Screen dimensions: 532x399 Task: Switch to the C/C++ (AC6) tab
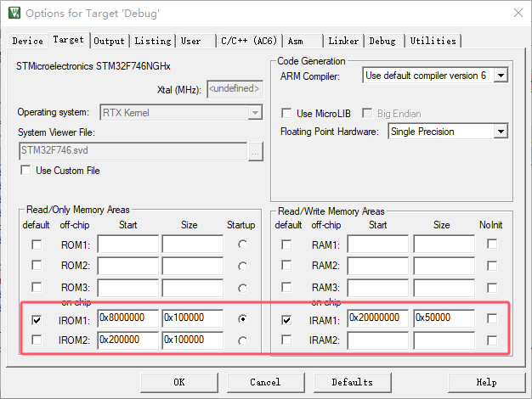click(x=250, y=41)
